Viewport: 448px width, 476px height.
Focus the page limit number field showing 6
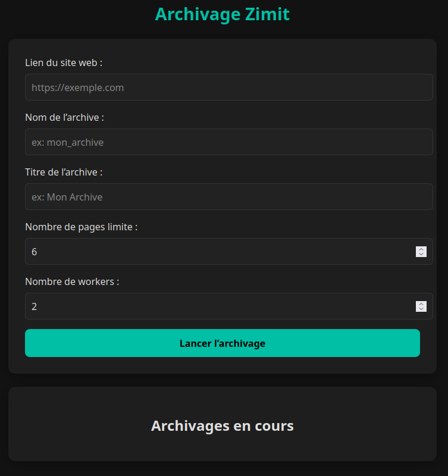214,252
